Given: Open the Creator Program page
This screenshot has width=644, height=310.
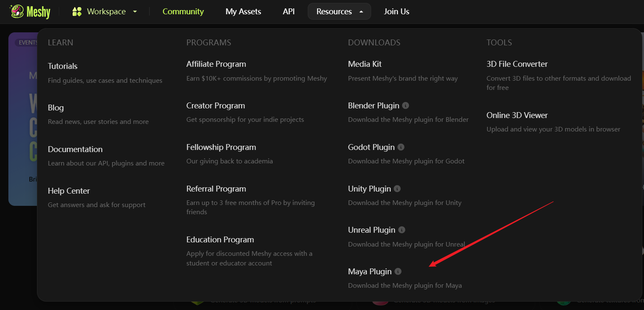Looking at the screenshot, I should pyautogui.click(x=216, y=105).
